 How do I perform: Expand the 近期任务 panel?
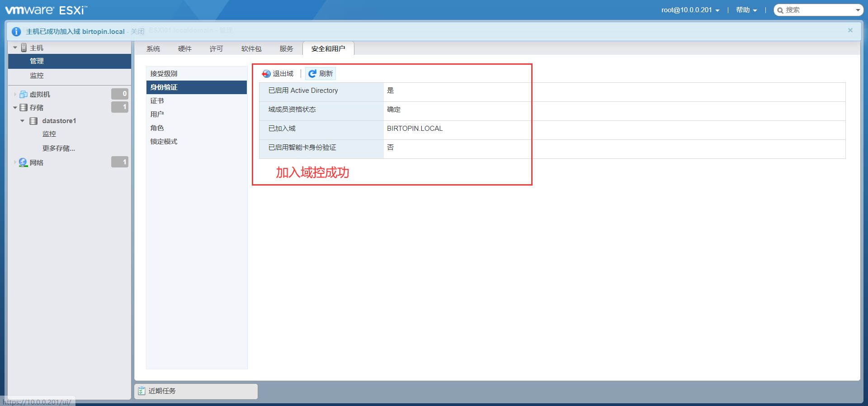(x=196, y=391)
